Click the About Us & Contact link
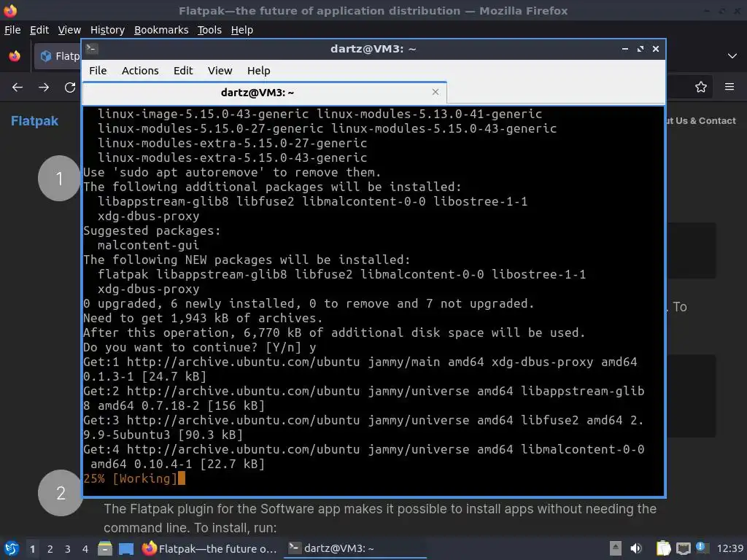This screenshot has height=560, width=747. (701, 121)
